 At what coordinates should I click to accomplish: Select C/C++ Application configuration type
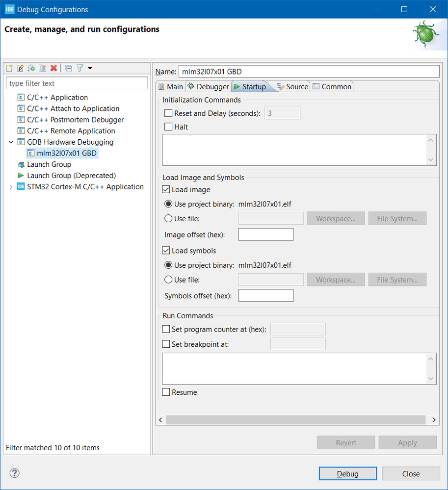(57, 98)
